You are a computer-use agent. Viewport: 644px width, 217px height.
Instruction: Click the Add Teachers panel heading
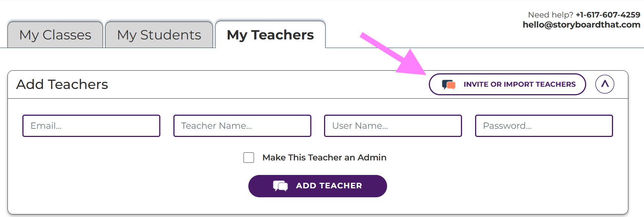tap(62, 84)
